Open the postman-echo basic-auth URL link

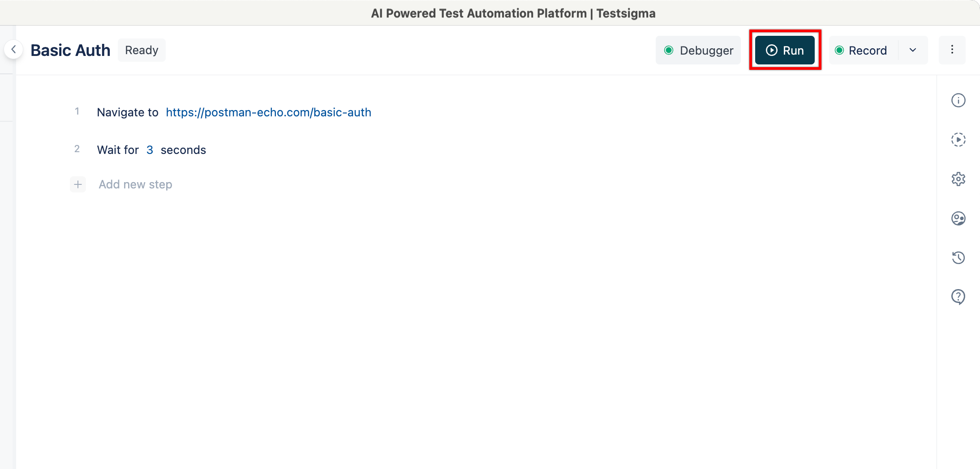point(269,112)
